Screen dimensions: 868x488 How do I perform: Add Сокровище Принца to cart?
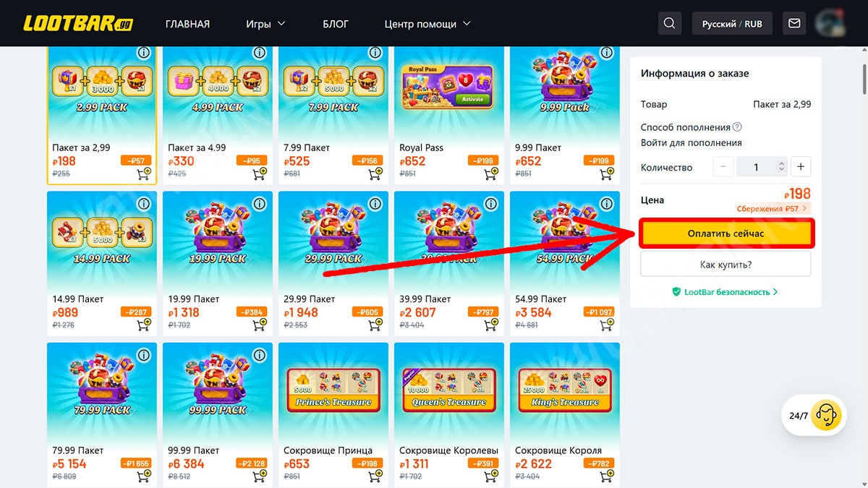click(x=375, y=476)
